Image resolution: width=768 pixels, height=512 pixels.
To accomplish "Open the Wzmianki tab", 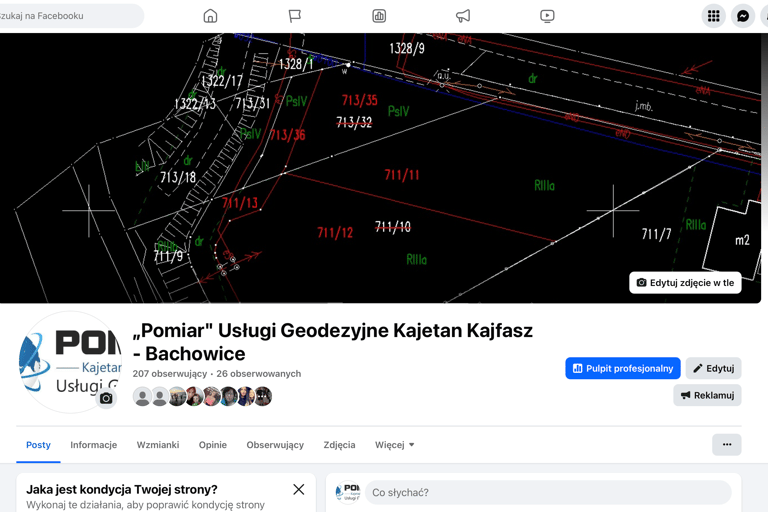I will (158, 445).
